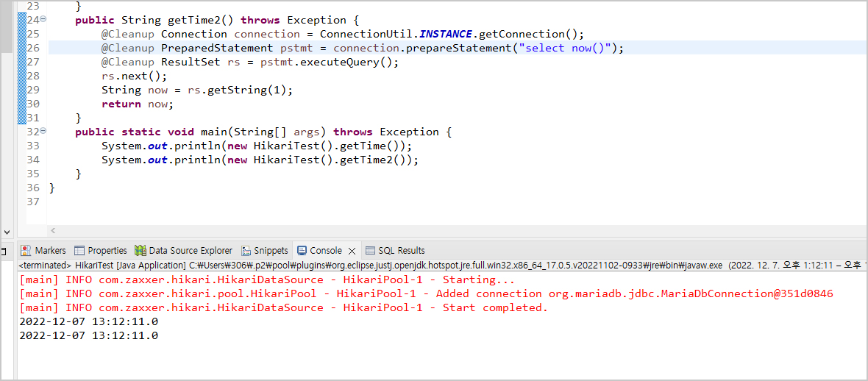This screenshot has height=381, width=868.
Task: Switch to the Properties tab
Action: (101, 250)
